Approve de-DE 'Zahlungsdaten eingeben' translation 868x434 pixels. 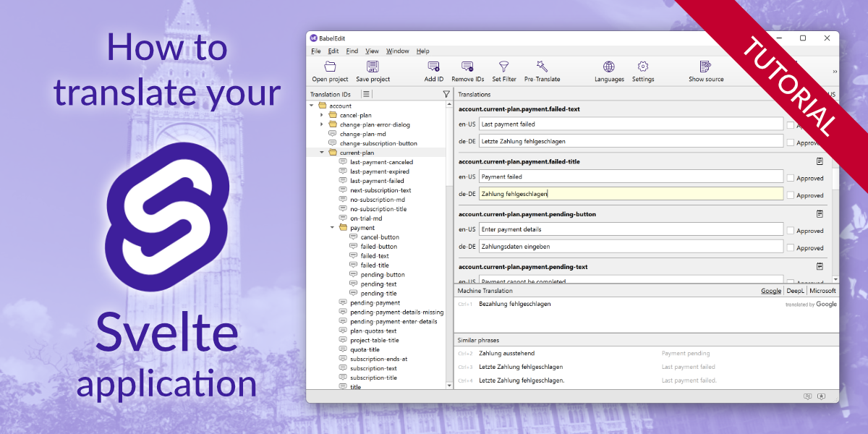[791, 248]
